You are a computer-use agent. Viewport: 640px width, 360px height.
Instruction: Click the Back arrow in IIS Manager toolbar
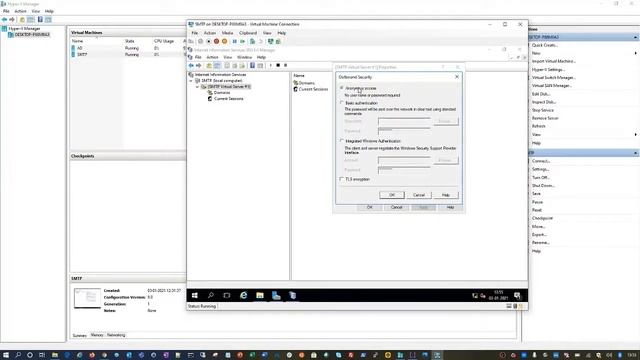191,66
